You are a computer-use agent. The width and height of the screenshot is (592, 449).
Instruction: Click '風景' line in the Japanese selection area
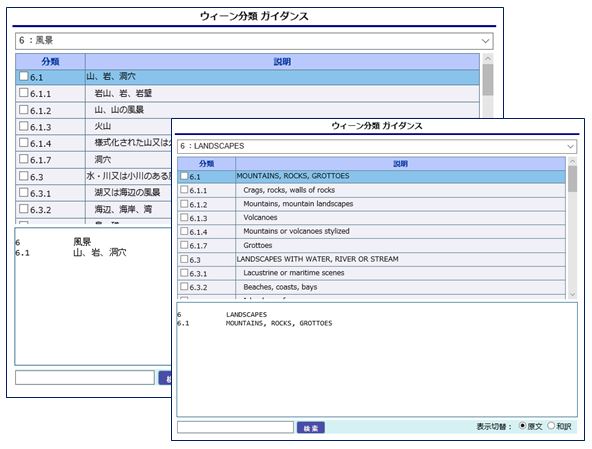(x=82, y=242)
